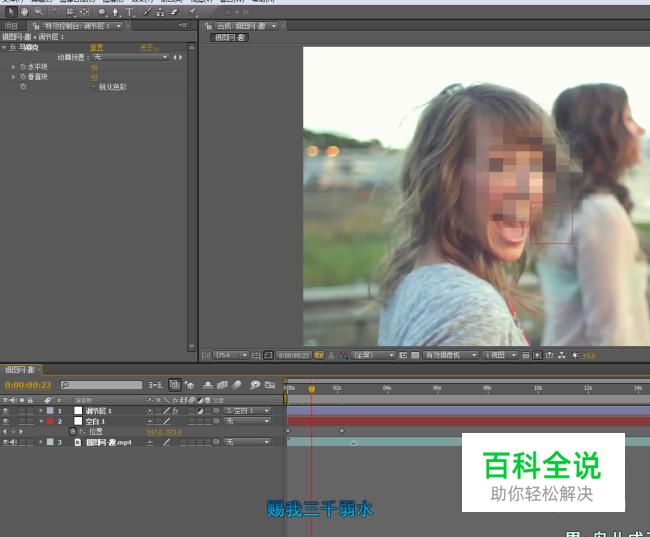Select the Zoom magnifier tool

[39, 12]
